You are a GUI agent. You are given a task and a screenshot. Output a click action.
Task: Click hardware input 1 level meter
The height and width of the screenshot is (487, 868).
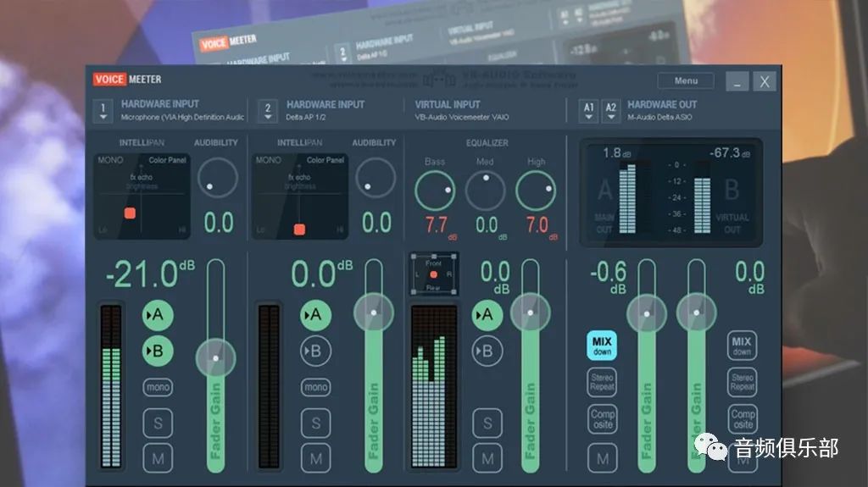[111, 386]
